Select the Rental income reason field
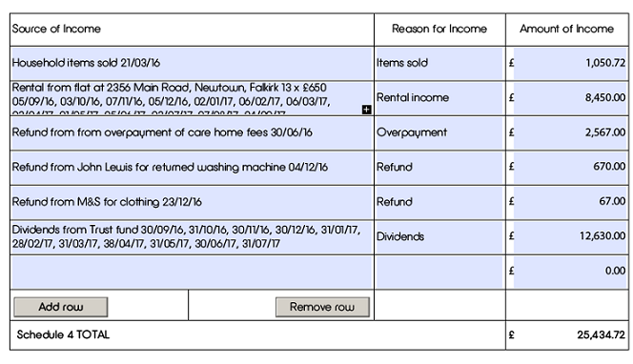Viewport: 633px width, 364px height. (x=439, y=98)
